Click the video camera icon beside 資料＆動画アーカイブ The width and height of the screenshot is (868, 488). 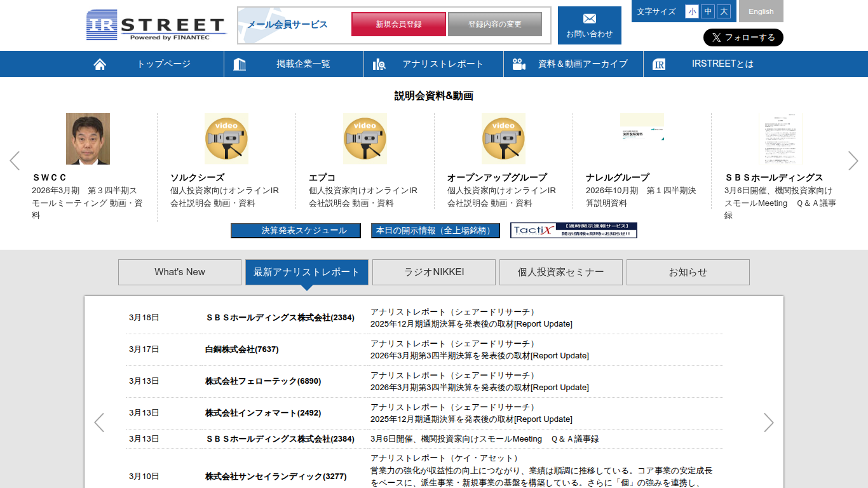pyautogui.click(x=519, y=64)
